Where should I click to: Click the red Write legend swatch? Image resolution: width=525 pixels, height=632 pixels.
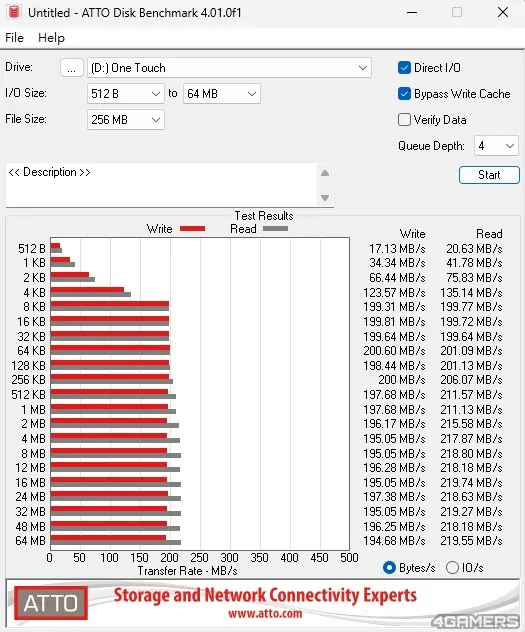(193, 229)
